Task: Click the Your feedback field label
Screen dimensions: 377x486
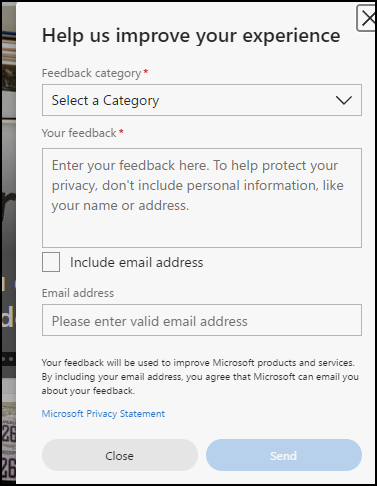Action: pyautogui.click(x=79, y=133)
